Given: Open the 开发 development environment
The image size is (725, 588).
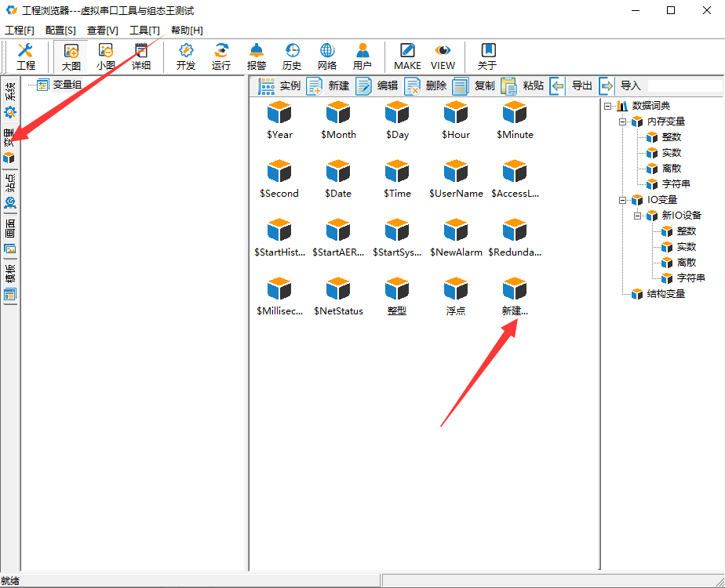Looking at the screenshot, I should [186, 56].
